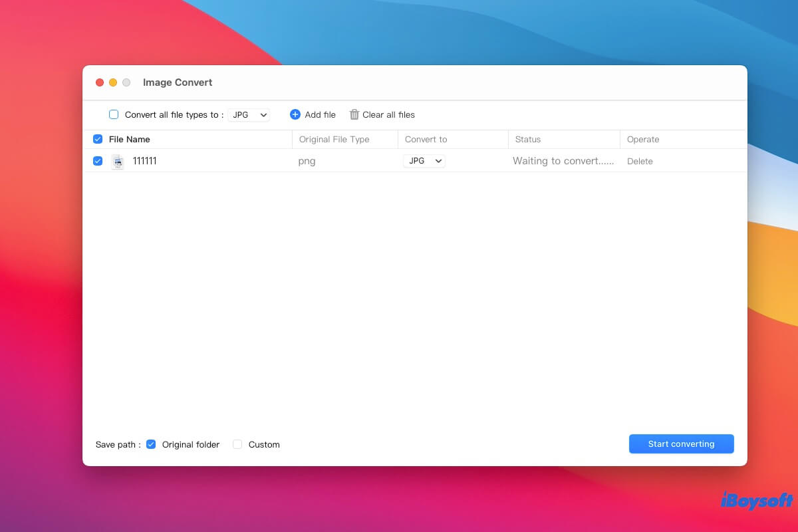798x532 pixels.
Task: Uncheck the checkbox for file 111111
Action: 98,161
